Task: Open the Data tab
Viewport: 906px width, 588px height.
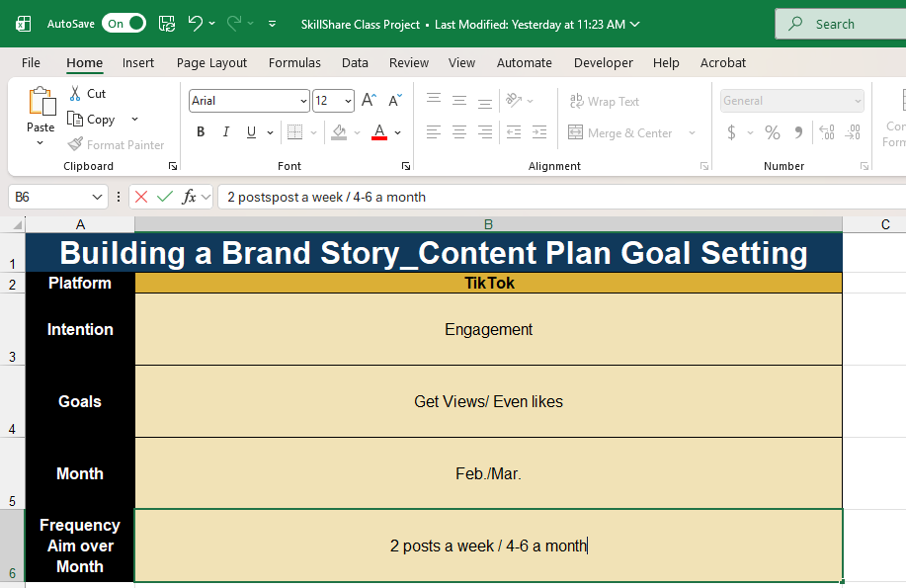Action: point(355,62)
